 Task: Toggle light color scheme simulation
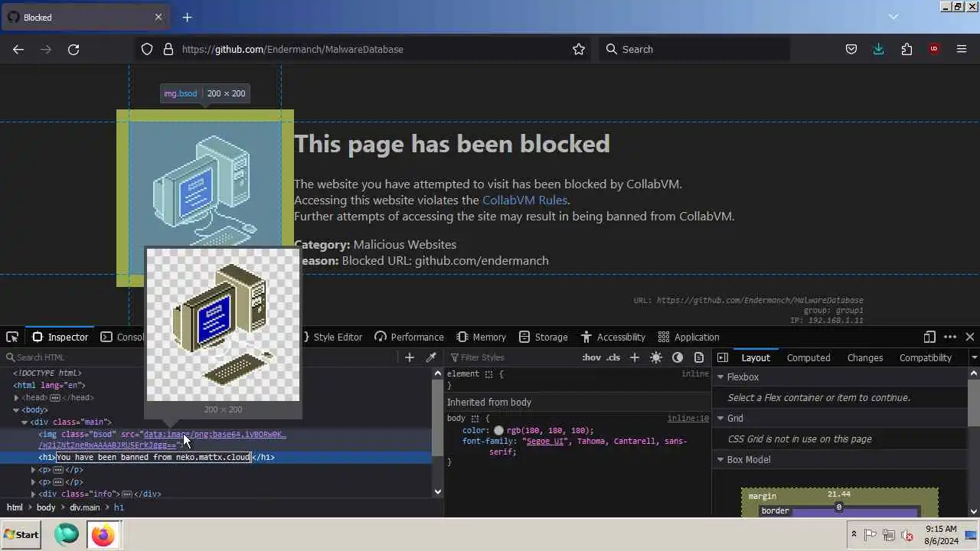point(656,357)
